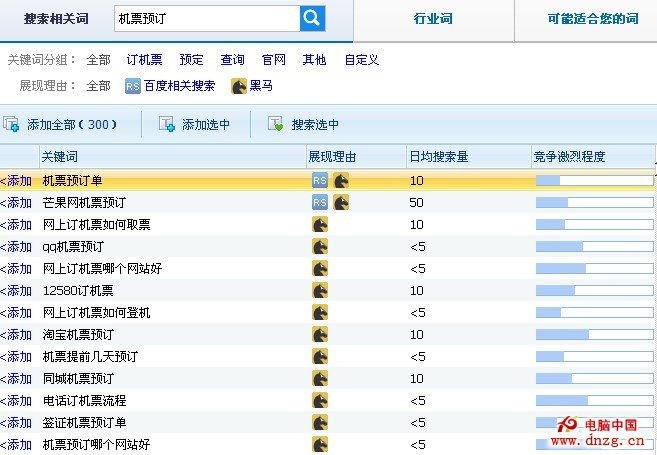Click the magnifier search button

click(x=312, y=18)
